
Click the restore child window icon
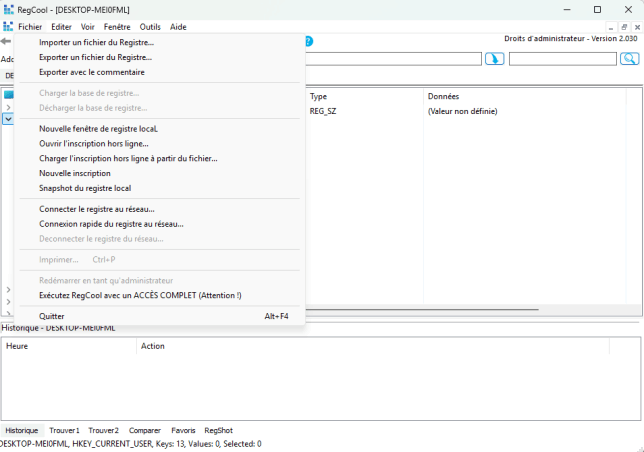coord(624,27)
